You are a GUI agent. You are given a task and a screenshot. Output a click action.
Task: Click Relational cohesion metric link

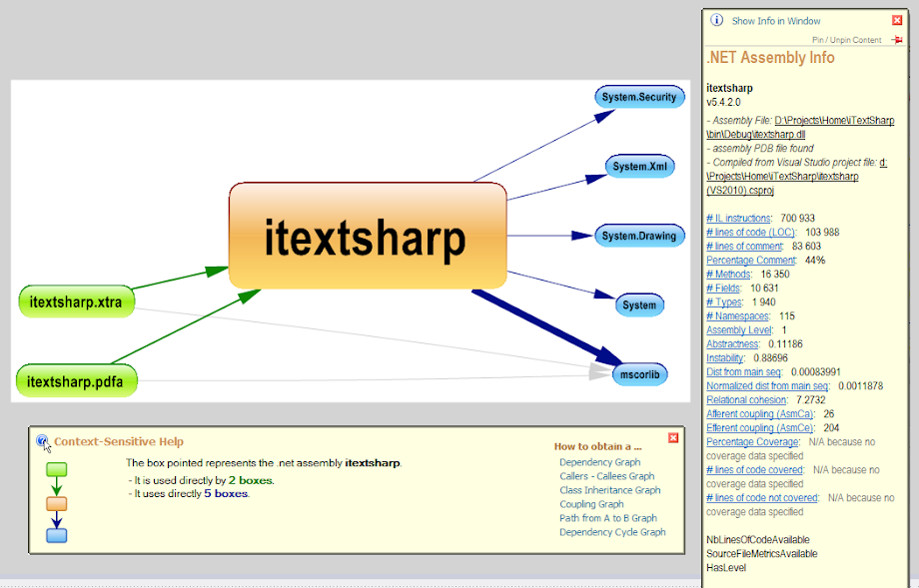tap(747, 400)
